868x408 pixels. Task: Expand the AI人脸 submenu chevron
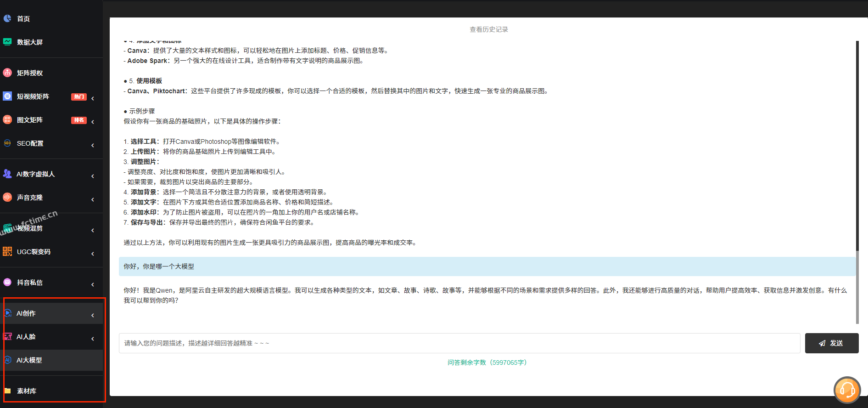93,339
